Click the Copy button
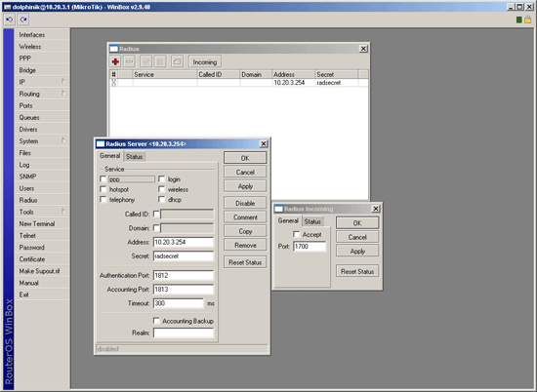 point(245,231)
